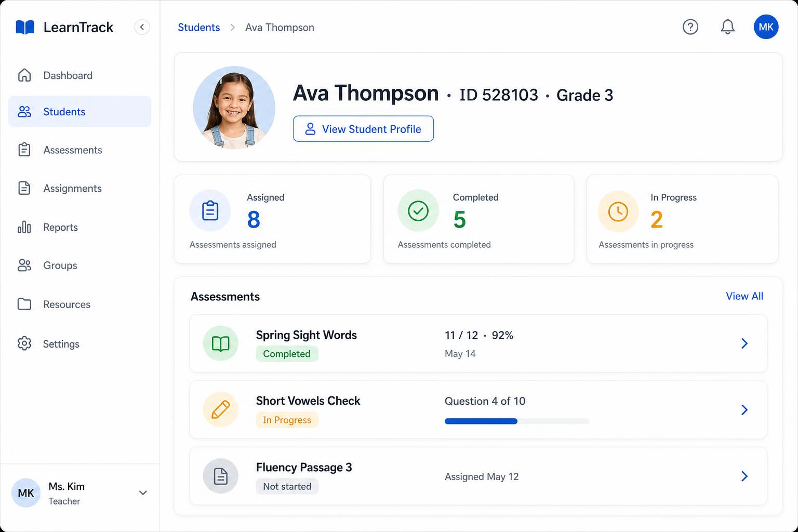Collapse the sidebar with the chevron button

tap(142, 27)
